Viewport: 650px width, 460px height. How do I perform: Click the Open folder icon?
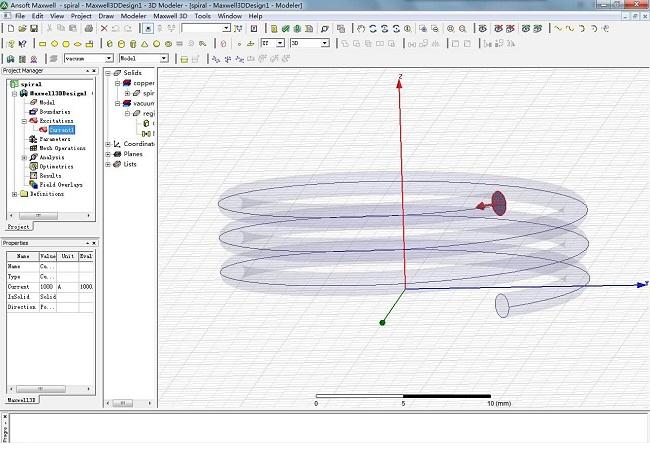click(22, 29)
